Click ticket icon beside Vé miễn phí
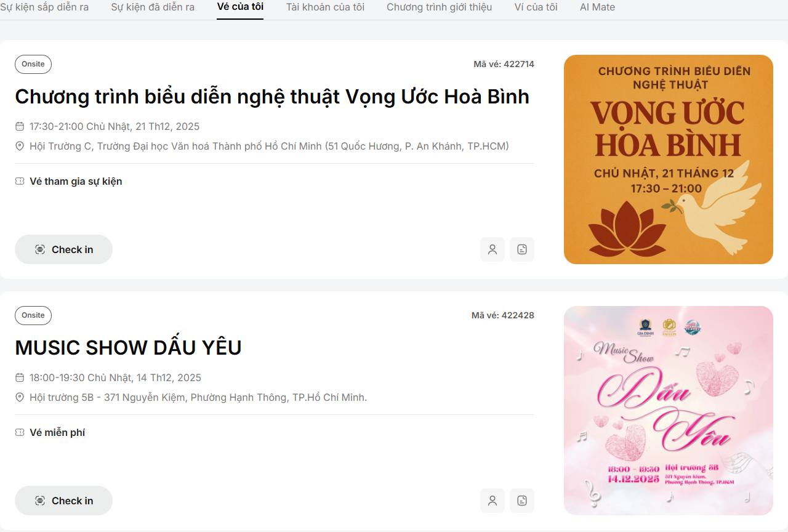788x532 pixels. pyautogui.click(x=20, y=432)
